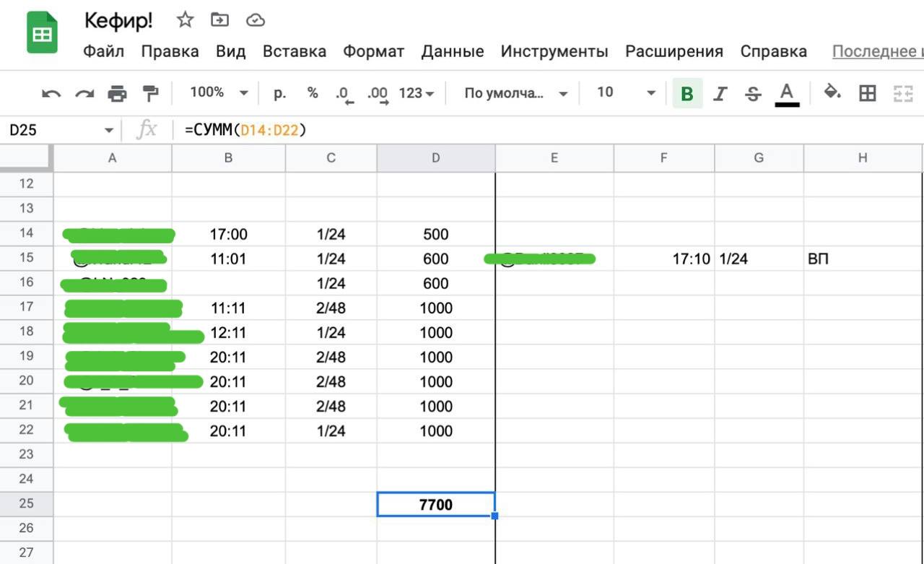The height and width of the screenshot is (564, 924).
Task: Select column H header
Action: point(863,158)
